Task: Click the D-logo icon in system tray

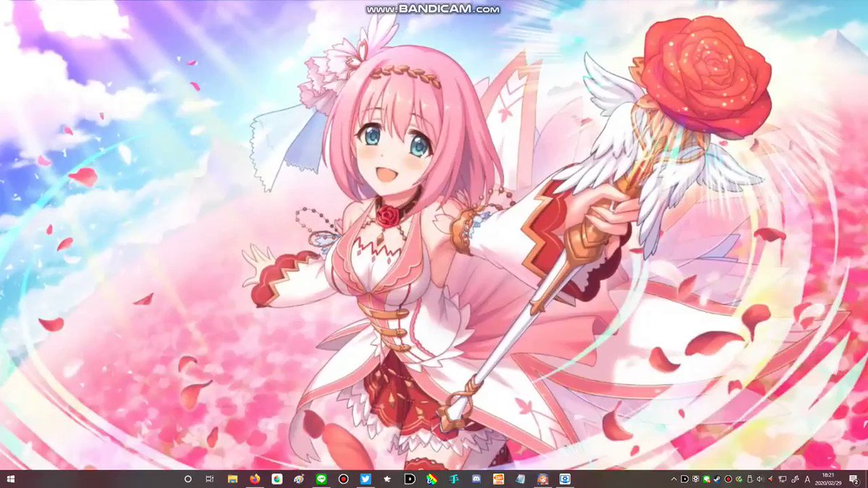Action: (684, 479)
